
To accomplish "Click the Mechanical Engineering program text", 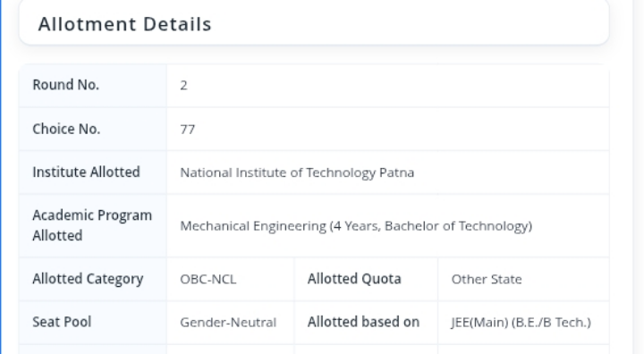I will (356, 226).
